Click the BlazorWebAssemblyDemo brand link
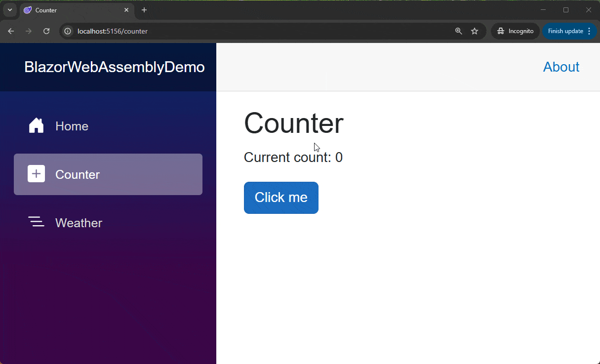The image size is (600, 364). pyautogui.click(x=115, y=67)
